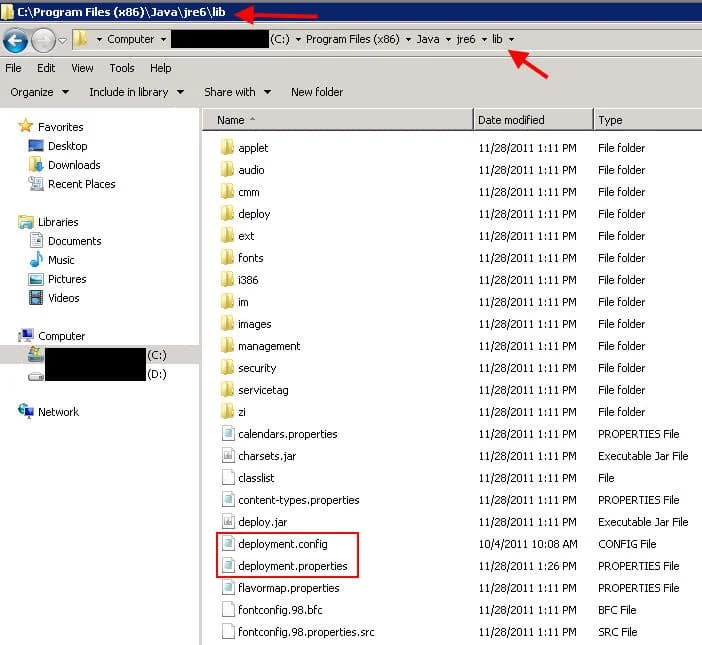Open the File menu
The width and height of the screenshot is (702, 645).
point(13,68)
